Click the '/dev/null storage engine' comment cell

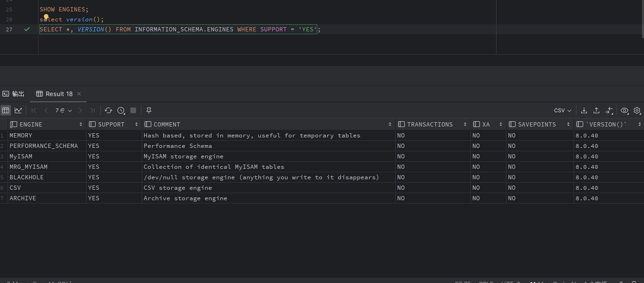(269, 177)
